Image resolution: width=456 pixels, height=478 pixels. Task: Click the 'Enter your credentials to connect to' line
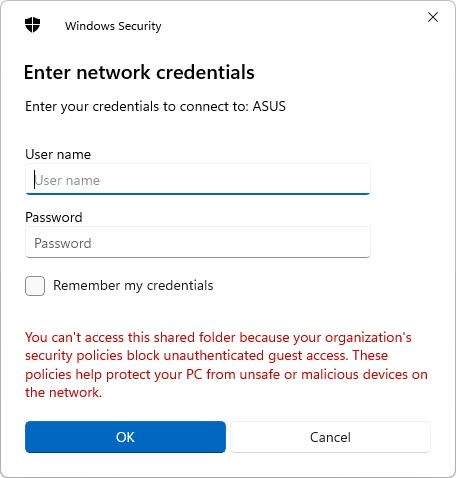click(x=155, y=106)
